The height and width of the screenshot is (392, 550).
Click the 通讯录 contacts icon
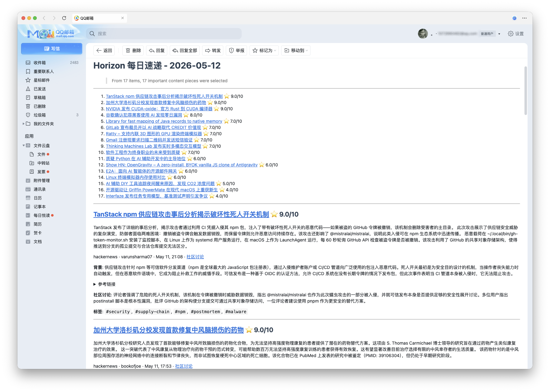point(28,189)
